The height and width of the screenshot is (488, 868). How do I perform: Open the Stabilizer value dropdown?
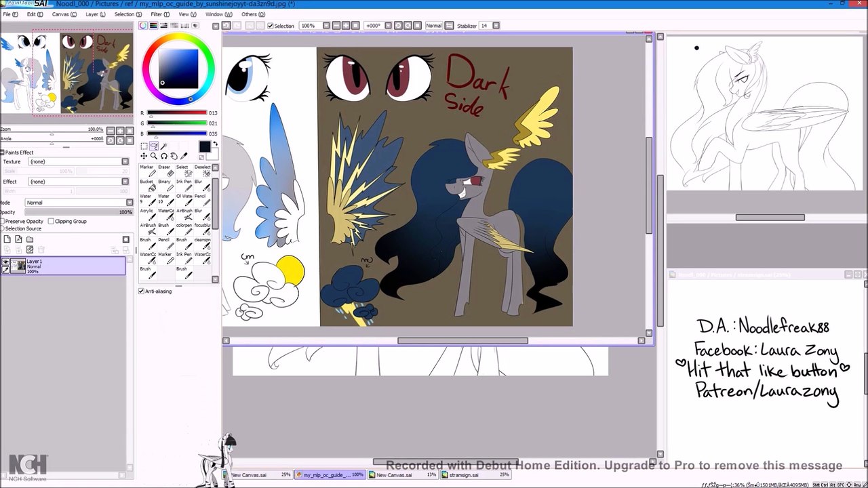coord(496,26)
